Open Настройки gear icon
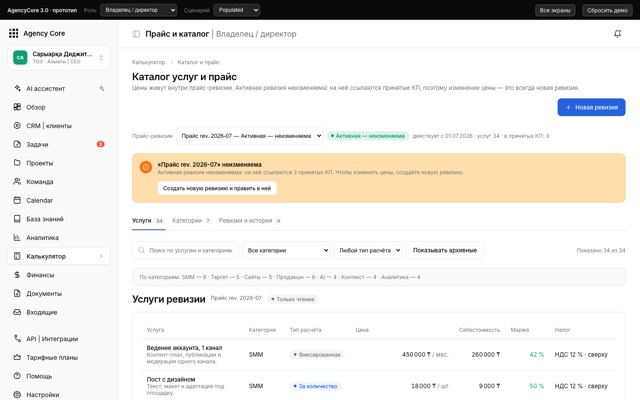Viewport: 640px width, 400px height. coord(17,395)
